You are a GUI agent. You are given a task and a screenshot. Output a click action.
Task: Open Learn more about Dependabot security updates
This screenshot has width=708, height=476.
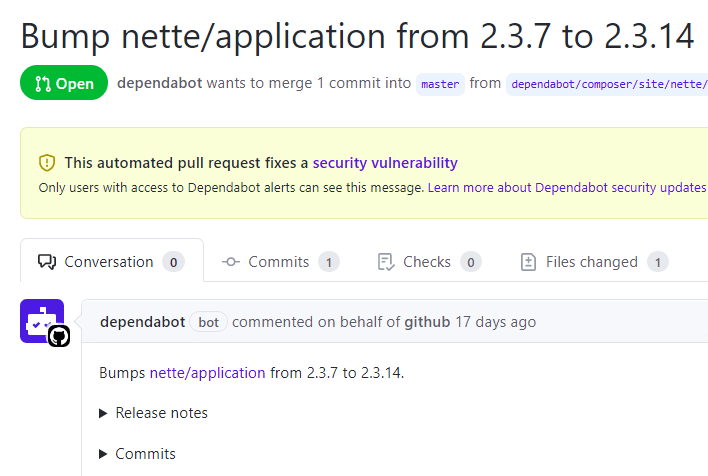point(567,187)
